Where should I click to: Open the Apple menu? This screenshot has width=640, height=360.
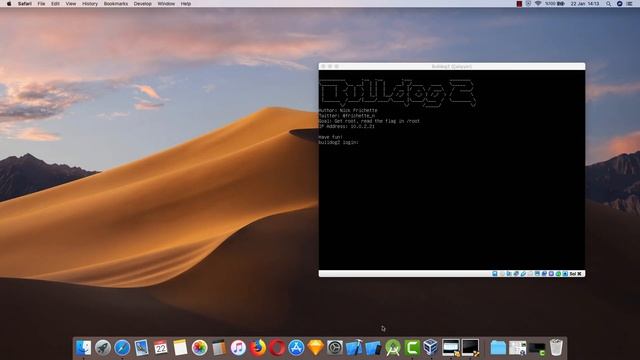(9, 4)
